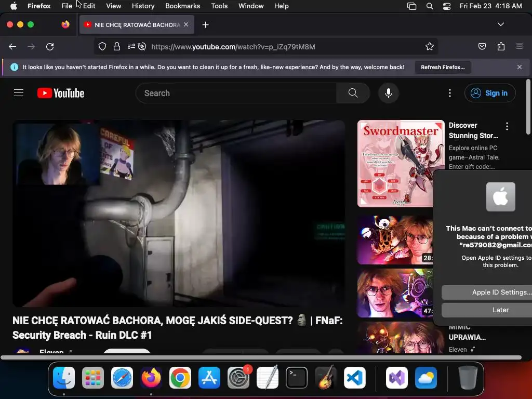
Task: Open site permissions icon in address bar
Action: [131, 46]
